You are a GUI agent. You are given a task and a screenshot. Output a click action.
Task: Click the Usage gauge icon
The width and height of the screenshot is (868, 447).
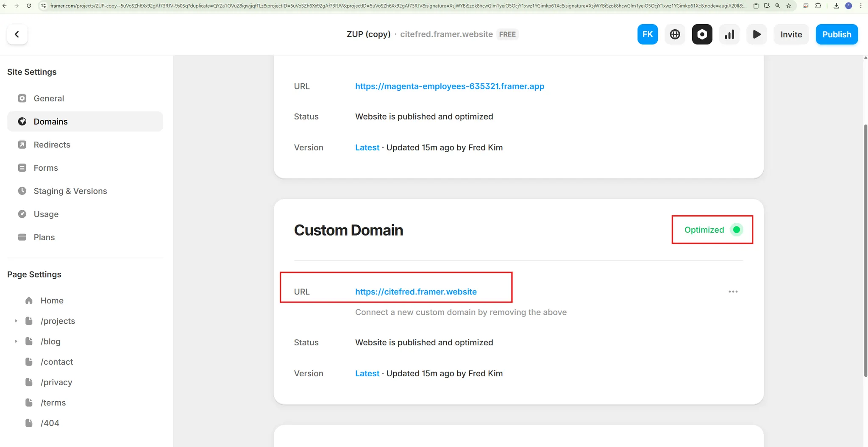22,214
